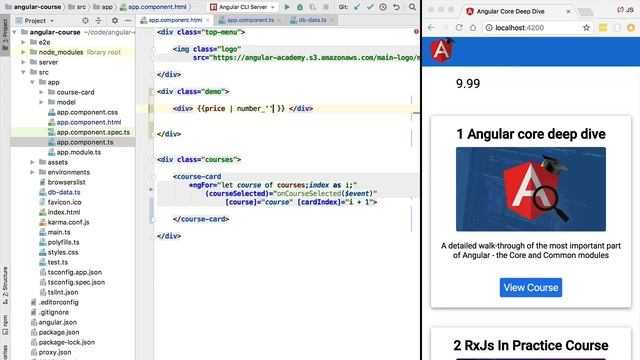Close the Angular Core Deep Dive browser tab
640x360 pixels.
tap(568, 11)
